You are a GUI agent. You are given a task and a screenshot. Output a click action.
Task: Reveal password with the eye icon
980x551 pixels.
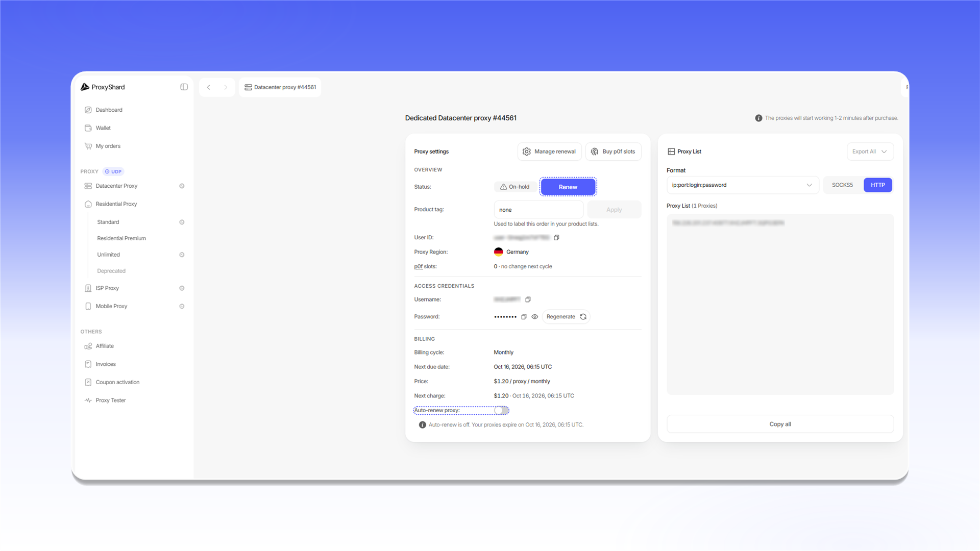(x=535, y=317)
